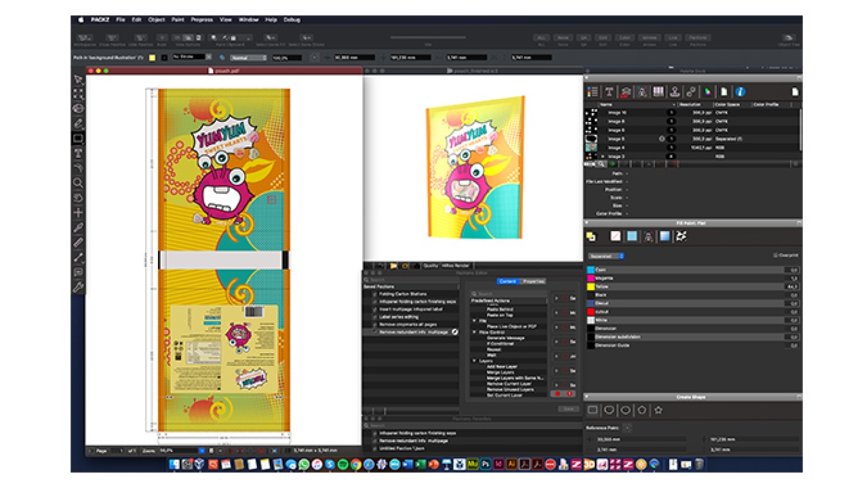Select the Add New Layer action
868x488 pixels.
coord(502,367)
